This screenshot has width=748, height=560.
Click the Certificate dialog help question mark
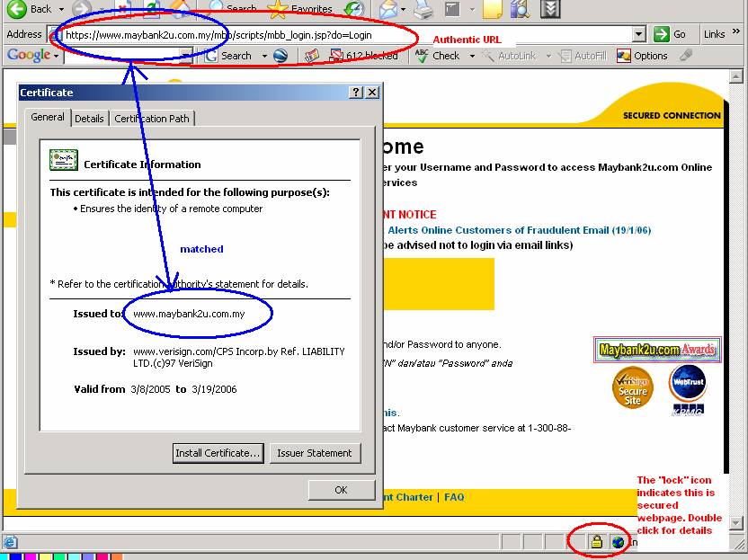point(356,92)
